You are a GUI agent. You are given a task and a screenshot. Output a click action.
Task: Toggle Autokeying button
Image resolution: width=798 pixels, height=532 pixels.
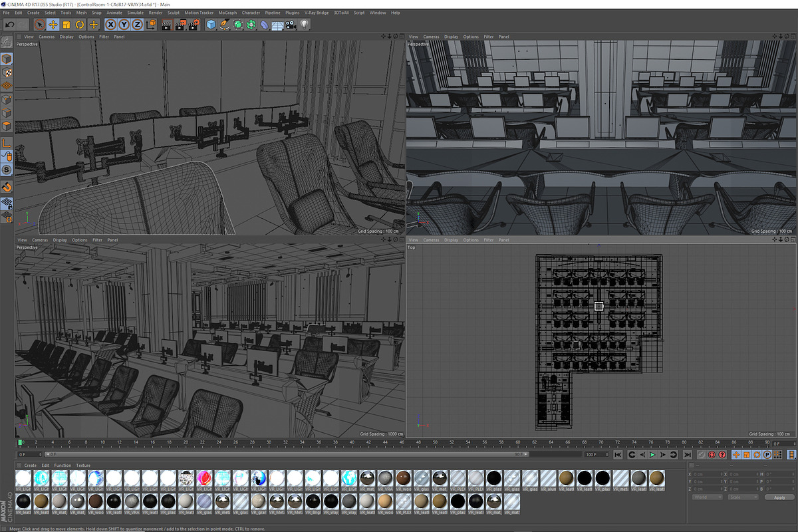[x=712, y=454]
